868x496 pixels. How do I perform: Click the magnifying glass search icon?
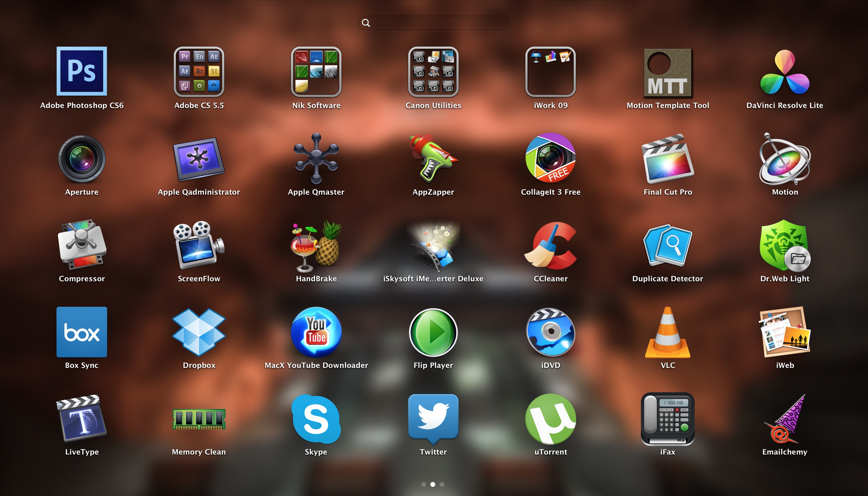click(366, 23)
